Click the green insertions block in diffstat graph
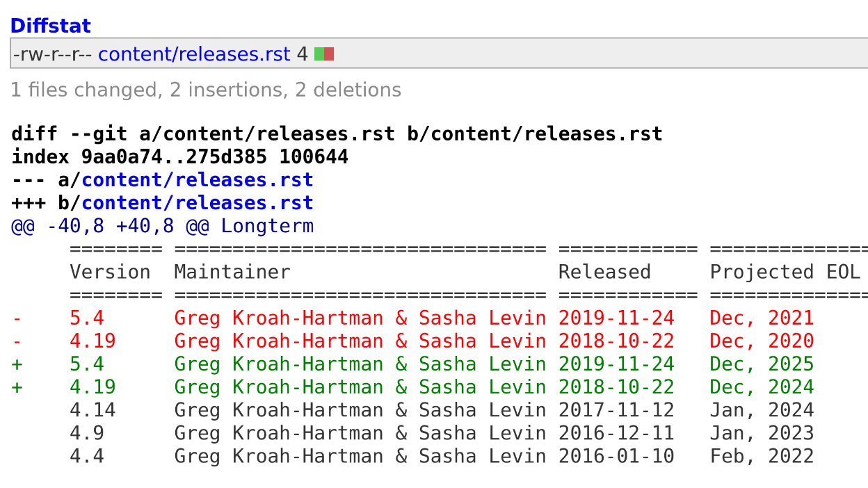The image size is (868, 488). point(318,54)
